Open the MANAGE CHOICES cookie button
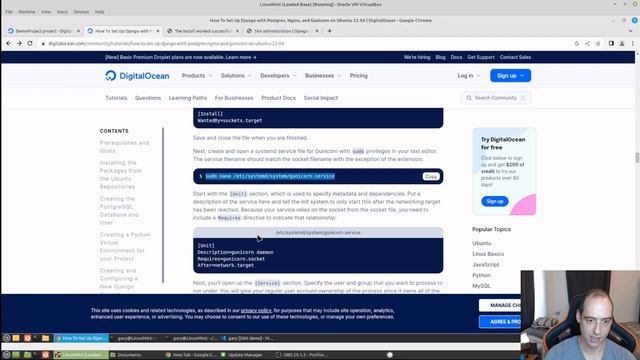 [x=500, y=305]
